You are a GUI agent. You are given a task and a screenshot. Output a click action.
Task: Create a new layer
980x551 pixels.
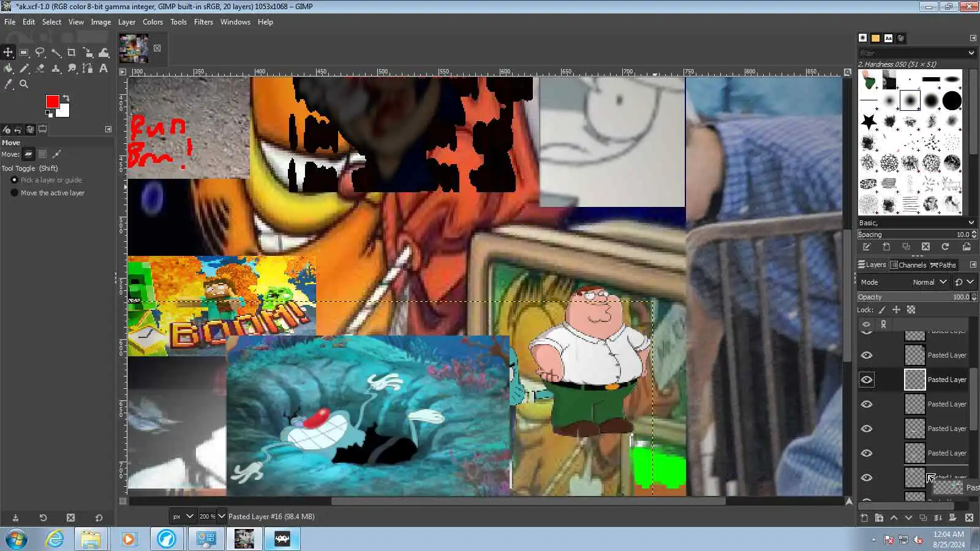(864, 518)
